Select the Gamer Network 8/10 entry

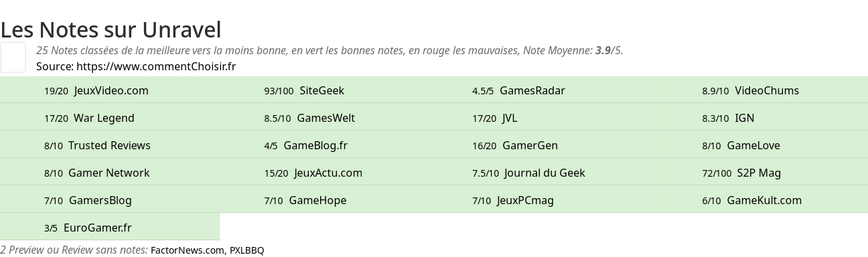pyautogui.click(x=108, y=173)
